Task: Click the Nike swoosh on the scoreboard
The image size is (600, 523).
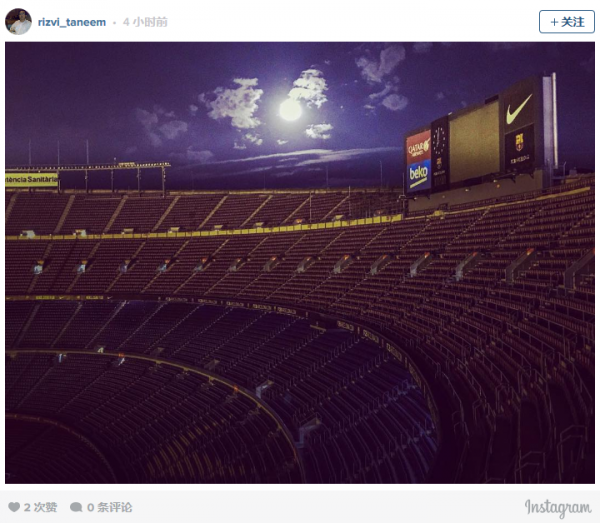Action: tap(518, 105)
